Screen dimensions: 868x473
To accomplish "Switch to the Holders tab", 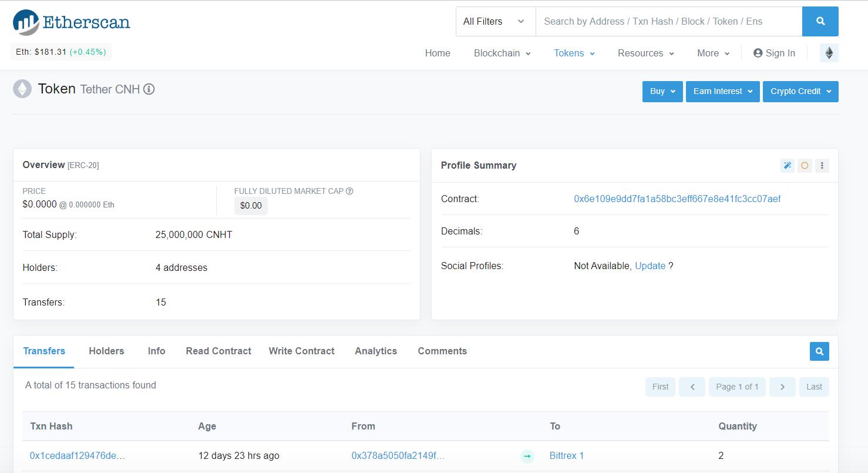I will [x=106, y=351].
